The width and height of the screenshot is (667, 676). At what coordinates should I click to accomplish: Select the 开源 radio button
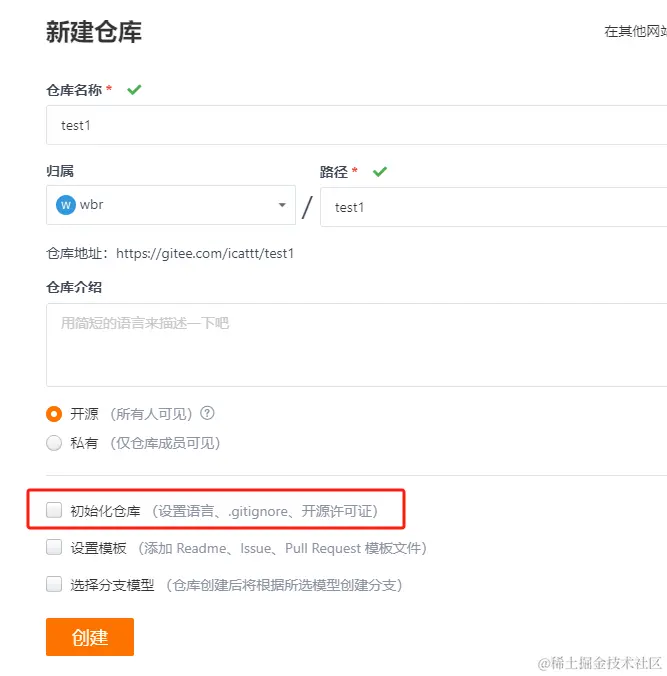tap(54, 414)
